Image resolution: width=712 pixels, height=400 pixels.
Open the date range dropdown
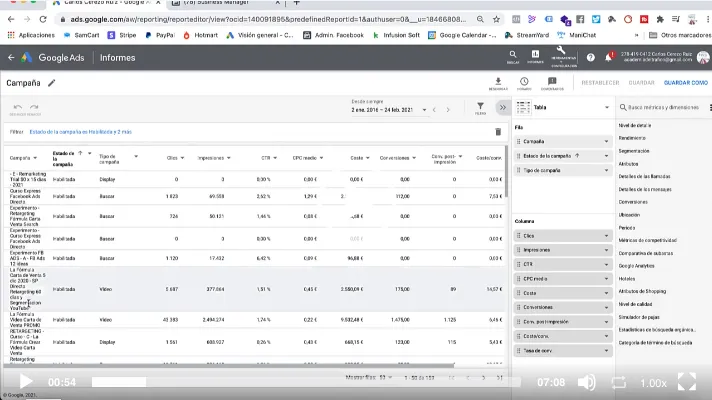389,110
